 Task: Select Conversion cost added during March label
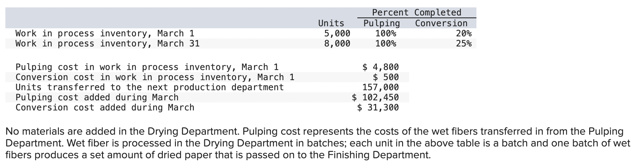pyautogui.click(x=105, y=107)
